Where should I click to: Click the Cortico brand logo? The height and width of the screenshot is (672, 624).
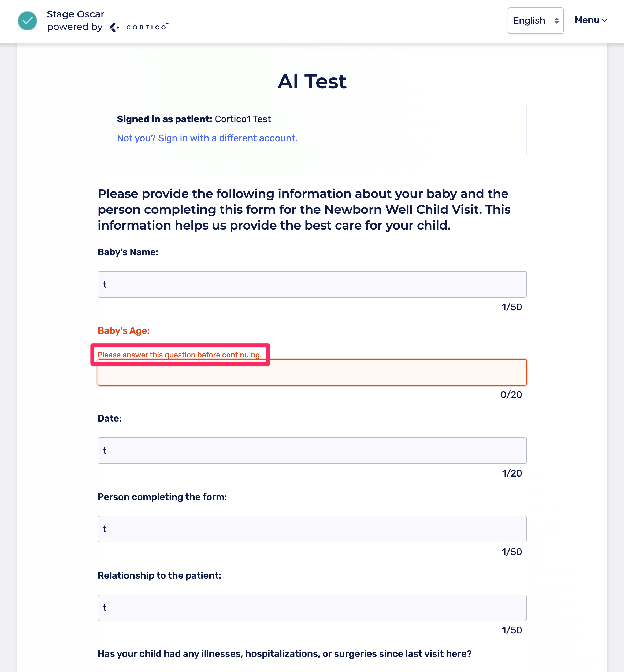[139, 27]
